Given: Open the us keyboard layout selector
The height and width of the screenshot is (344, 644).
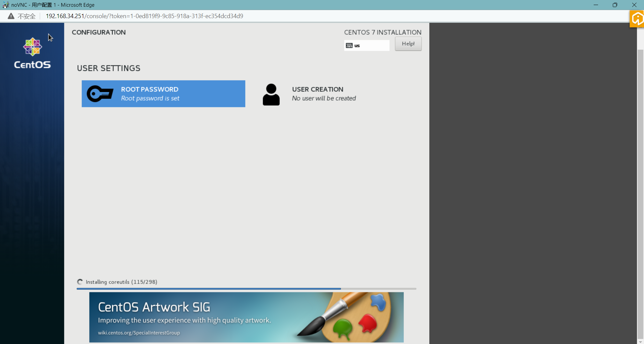Looking at the screenshot, I should coord(367,45).
